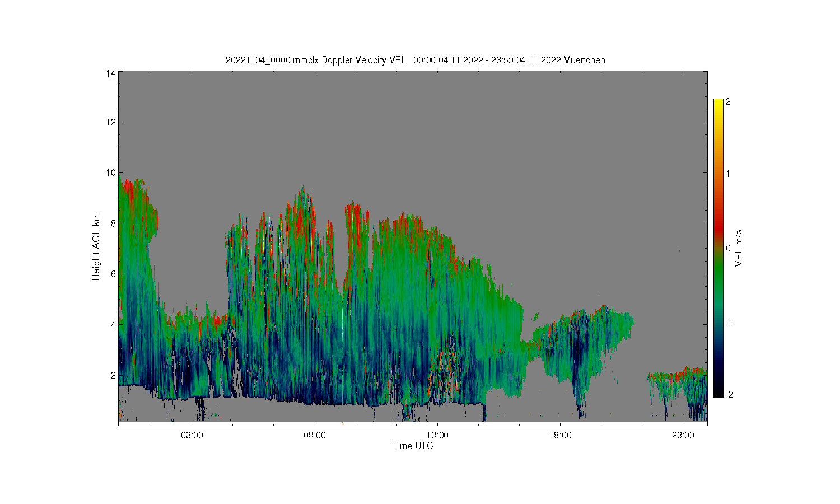Select the 13:00 time tick label
Image resolution: width=840 pixels, height=504 pixels.
pyautogui.click(x=437, y=435)
